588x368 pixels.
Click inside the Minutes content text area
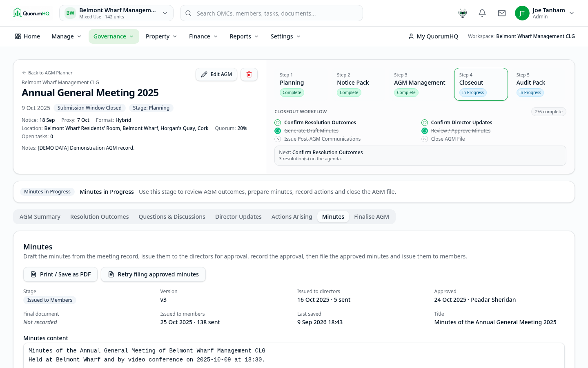point(294,355)
